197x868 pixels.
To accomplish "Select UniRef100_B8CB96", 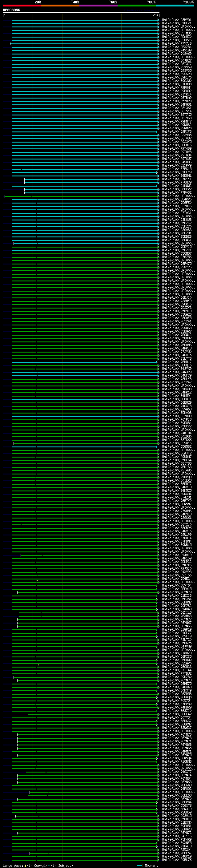I will coord(177,528).
